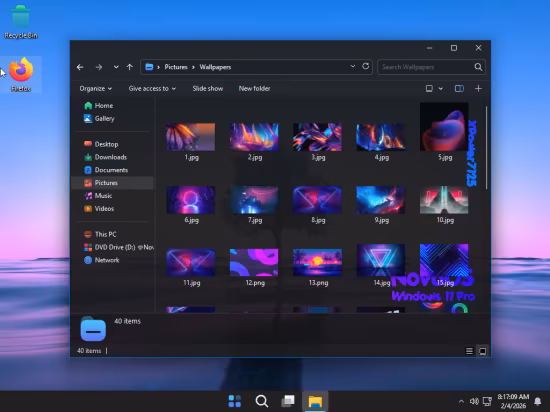The image size is (550, 412).
Task: Navigate up one folder level
Action: [130, 67]
